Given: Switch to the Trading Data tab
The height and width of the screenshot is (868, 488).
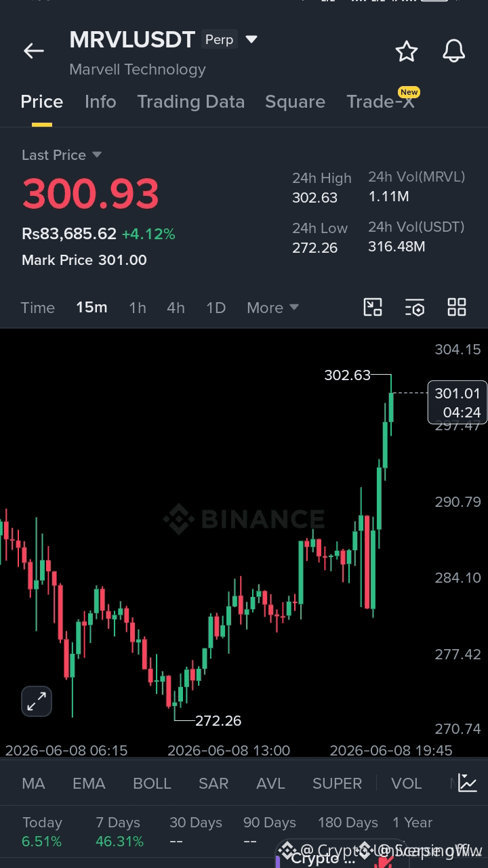Looking at the screenshot, I should [190, 102].
